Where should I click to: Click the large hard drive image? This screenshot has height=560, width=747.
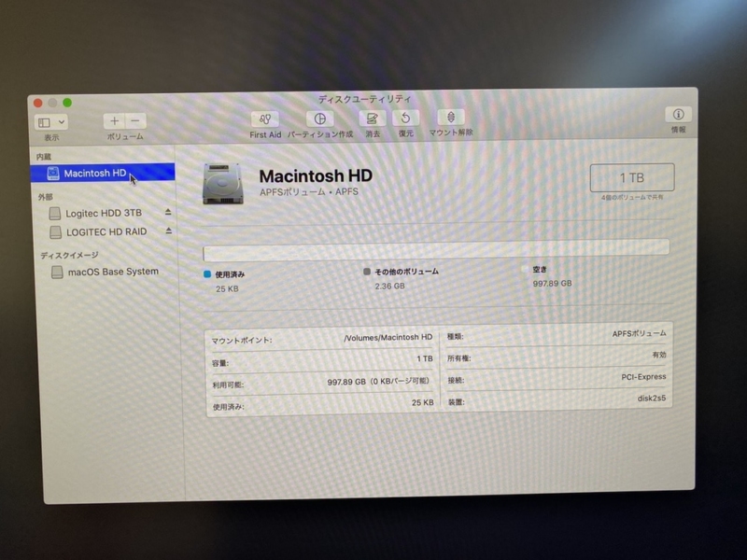pyautogui.click(x=222, y=184)
